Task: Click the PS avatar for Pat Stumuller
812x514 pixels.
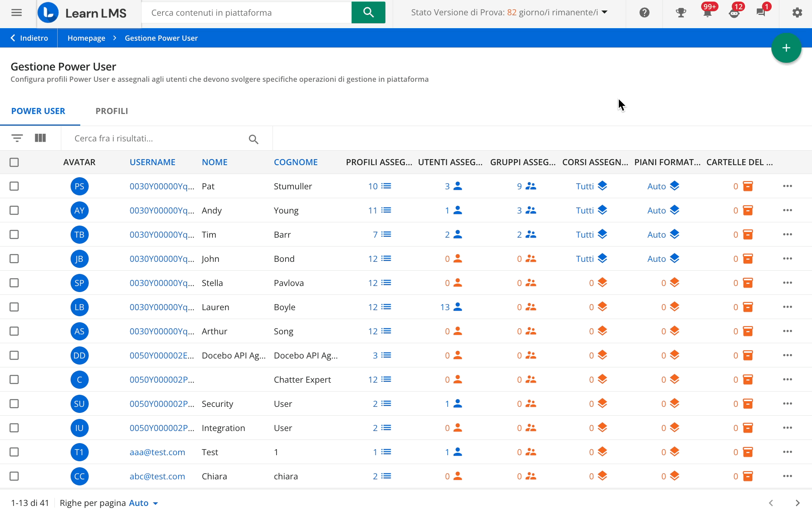Action: pos(79,186)
